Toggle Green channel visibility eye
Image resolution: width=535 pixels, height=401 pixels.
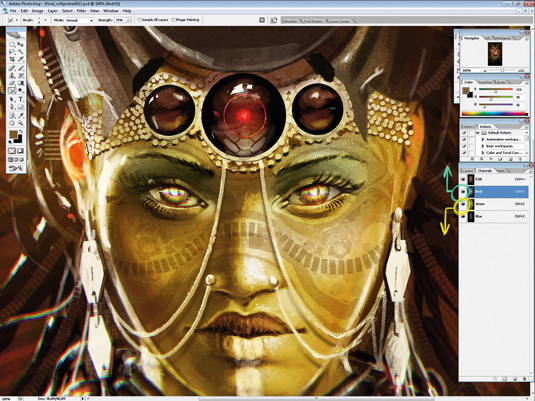(x=463, y=204)
